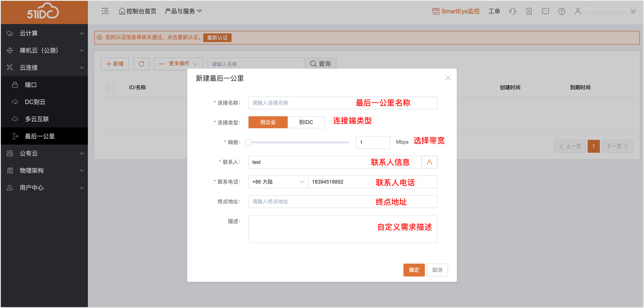644x308 pixels.
Task: Open 多云互联 in the sidebar
Action: click(x=37, y=119)
